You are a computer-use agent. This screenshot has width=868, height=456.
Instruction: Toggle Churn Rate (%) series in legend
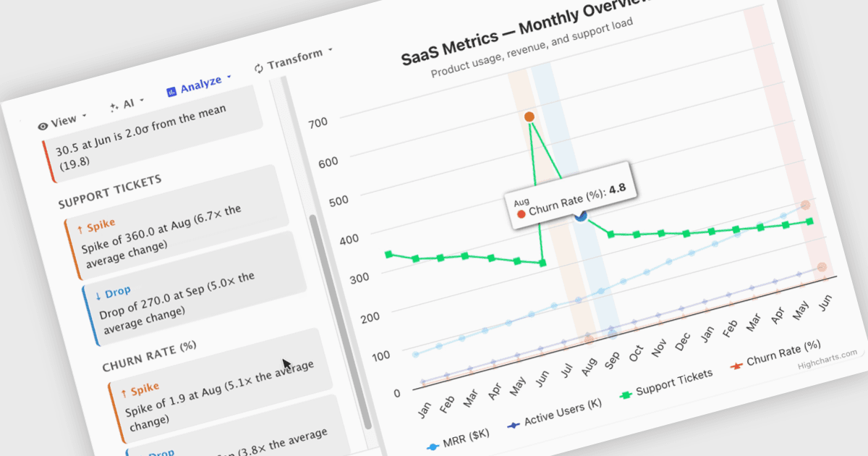coord(775,356)
